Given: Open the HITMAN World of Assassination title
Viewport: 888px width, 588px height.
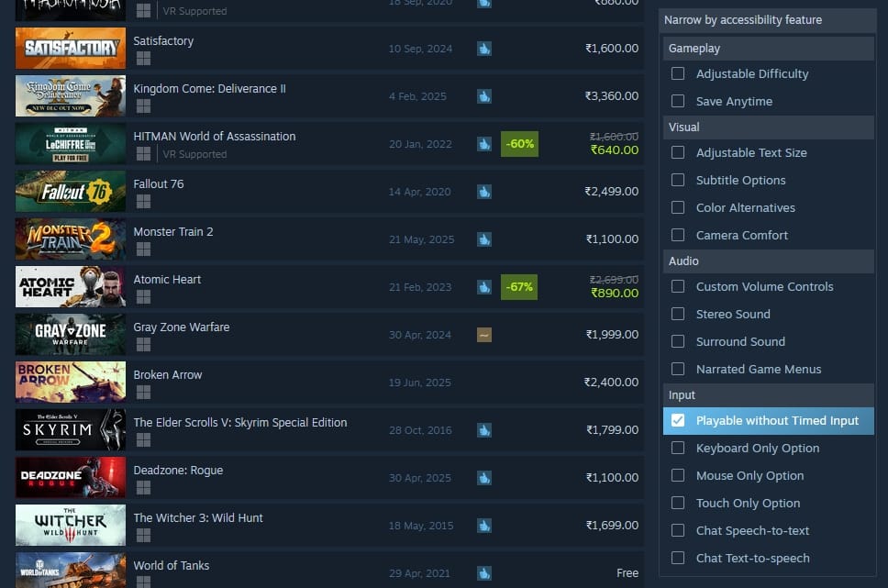Looking at the screenshot, I should coord(215,137).
